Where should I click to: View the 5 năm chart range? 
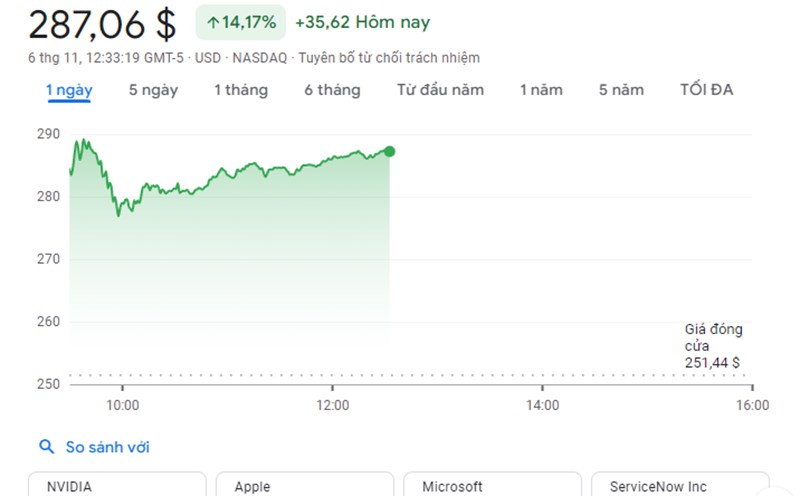click(x=621, y=90)
